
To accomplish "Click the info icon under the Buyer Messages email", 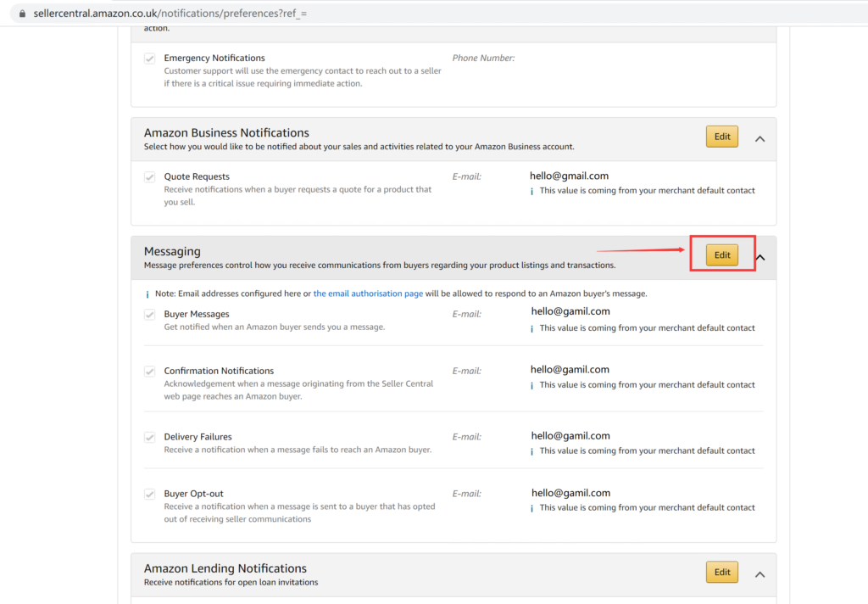I will click(x=532, y=328).
